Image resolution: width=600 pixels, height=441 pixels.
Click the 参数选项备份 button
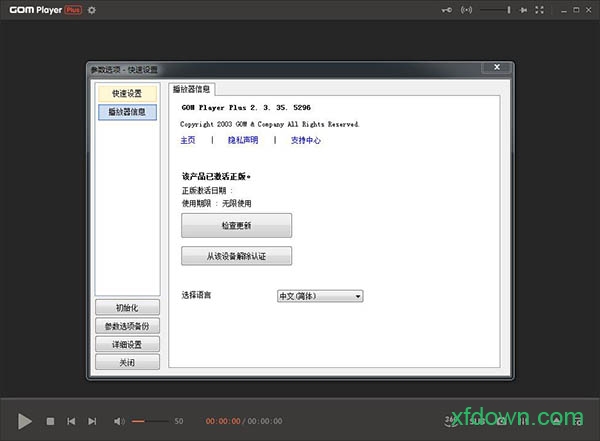click(127, 326)
